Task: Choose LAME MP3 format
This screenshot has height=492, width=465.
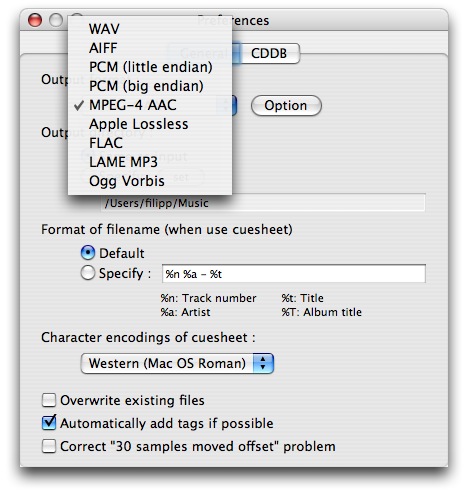Action: (150, 162)
